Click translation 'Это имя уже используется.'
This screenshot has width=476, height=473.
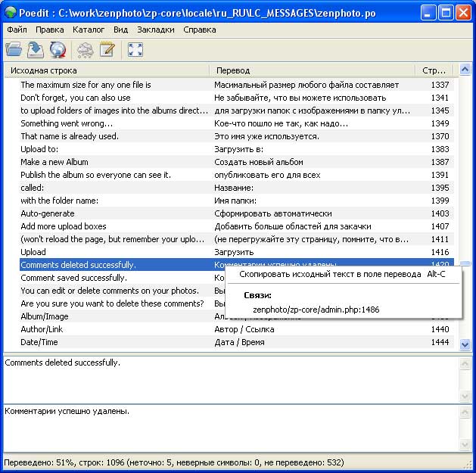(266, 136)
